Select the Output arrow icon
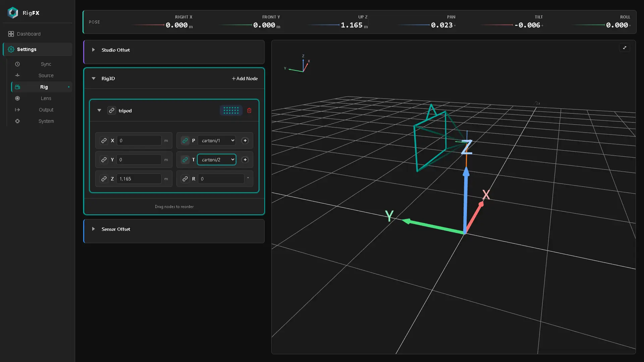The height and width of the screenshot is (362, 644). (17, 110)
